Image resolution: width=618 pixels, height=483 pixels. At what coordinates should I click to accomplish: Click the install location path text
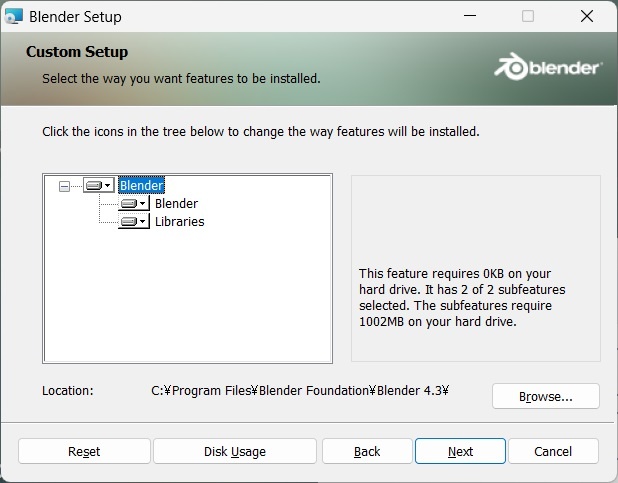(300, 391)
